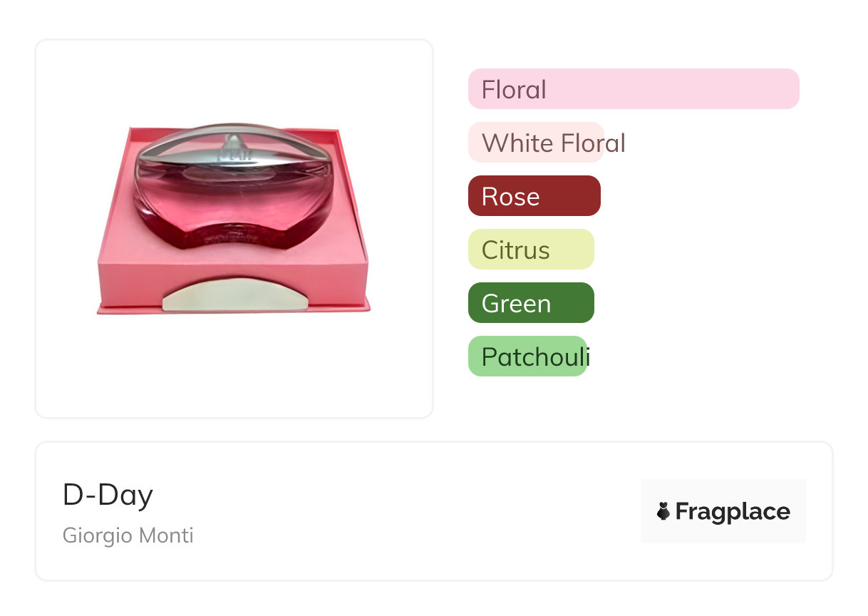Click the White Floral label text
Viewport: 868px width, 616px height.
point(554,143)
